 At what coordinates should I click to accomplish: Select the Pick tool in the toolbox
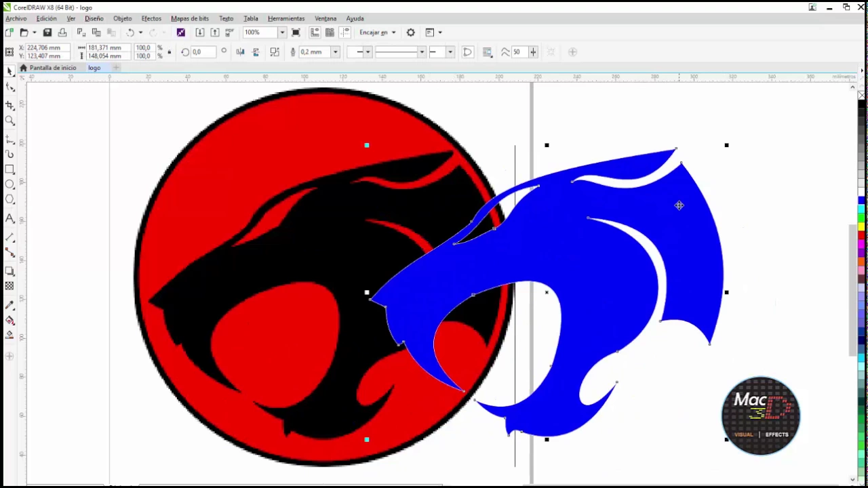[x=9, y=70]
